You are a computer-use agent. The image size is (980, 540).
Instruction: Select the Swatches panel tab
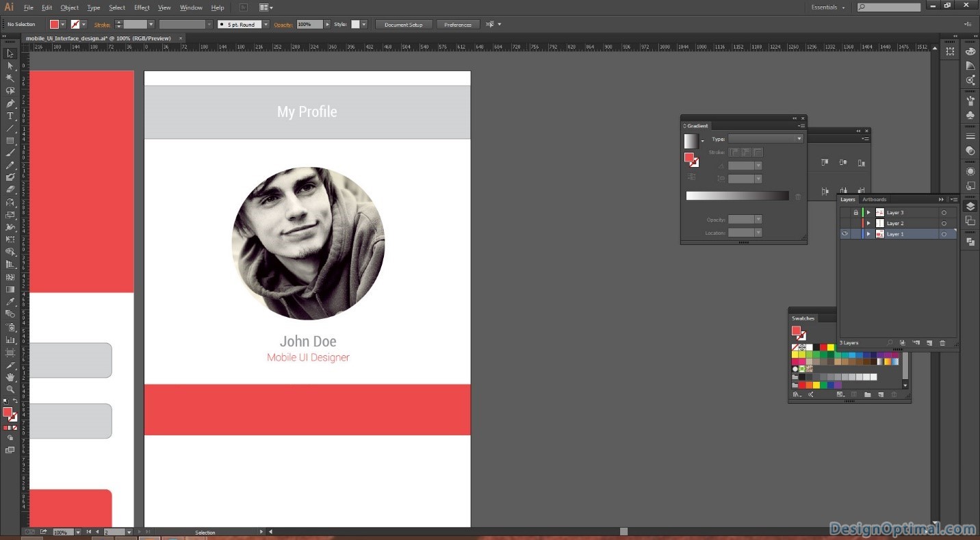(803, 318)
